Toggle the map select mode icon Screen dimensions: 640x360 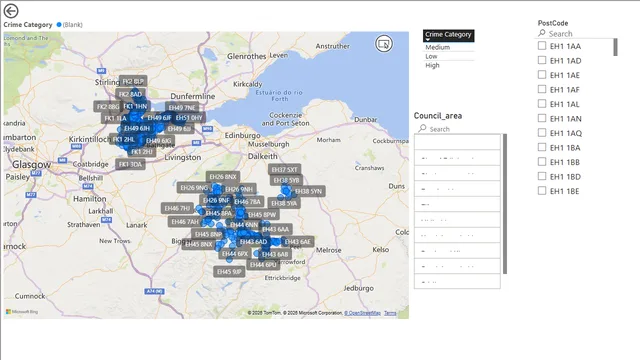coord(384,44)
